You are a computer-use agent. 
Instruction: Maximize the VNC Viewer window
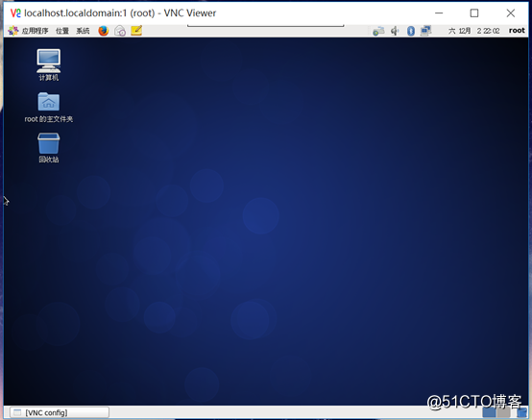[474, 13]
